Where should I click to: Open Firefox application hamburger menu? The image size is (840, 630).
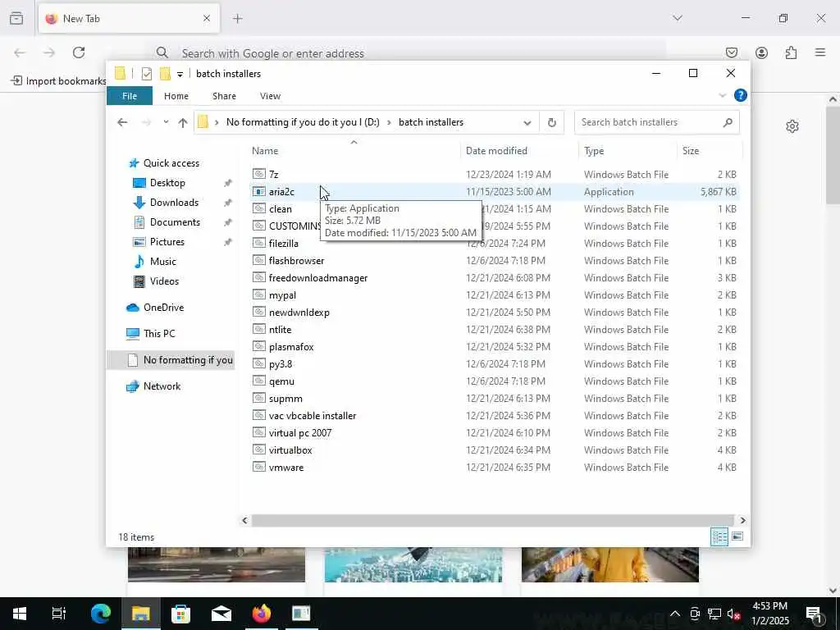tap(820, 52)
